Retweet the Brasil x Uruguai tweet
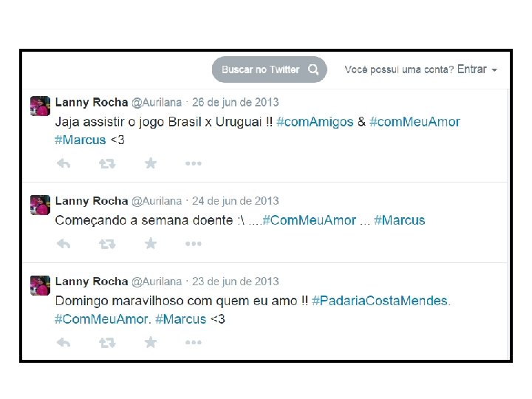 (107, 164)
